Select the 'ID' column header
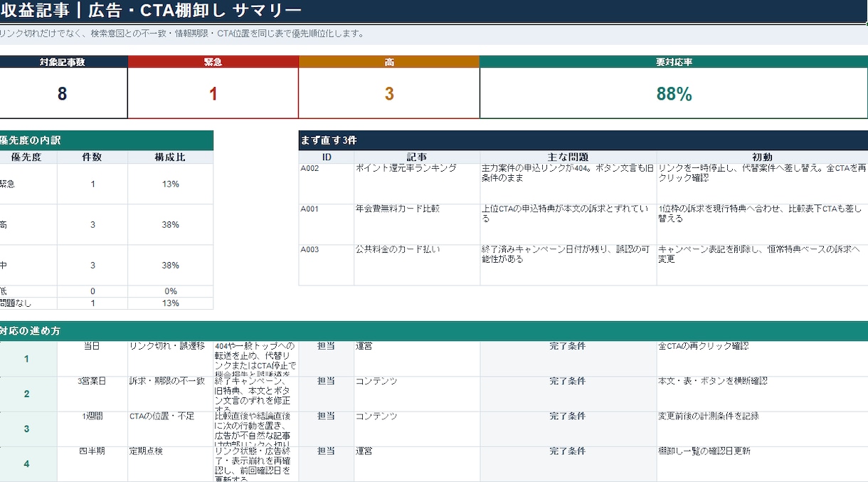868x482 pixels. point(327,157)
